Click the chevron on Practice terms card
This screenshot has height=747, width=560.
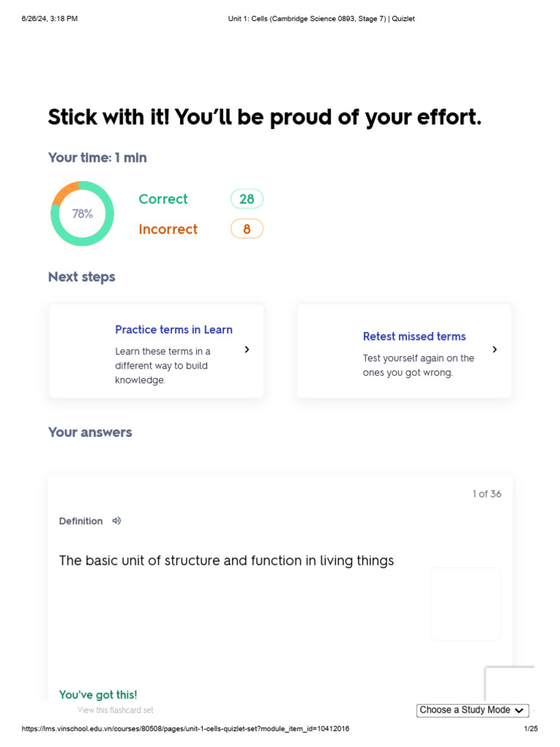coord(246,349)
